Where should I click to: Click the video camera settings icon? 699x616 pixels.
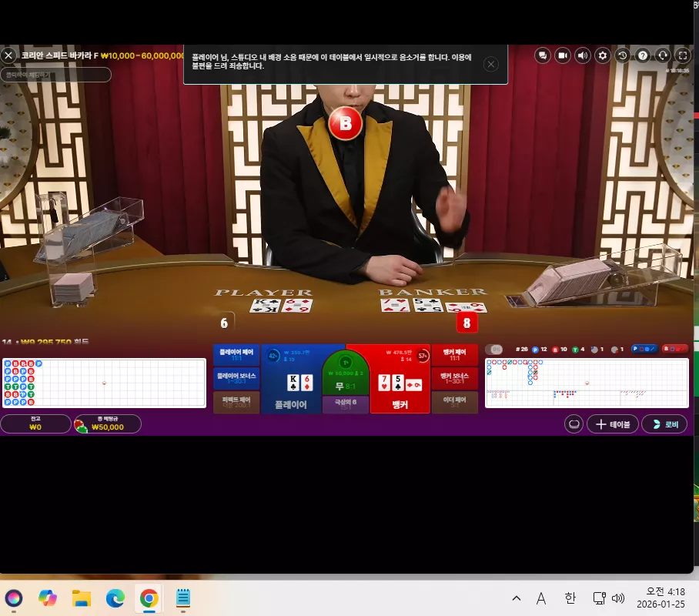[563, 55]
